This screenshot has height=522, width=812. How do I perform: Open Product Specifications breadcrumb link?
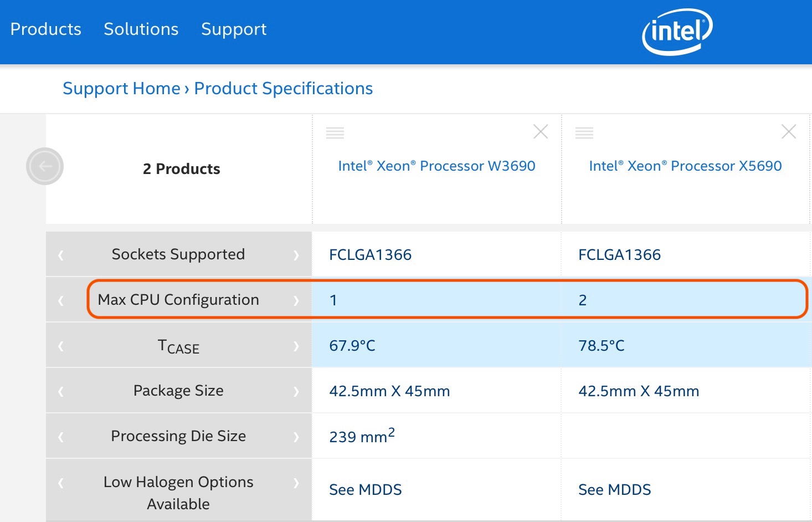(283, 88)
